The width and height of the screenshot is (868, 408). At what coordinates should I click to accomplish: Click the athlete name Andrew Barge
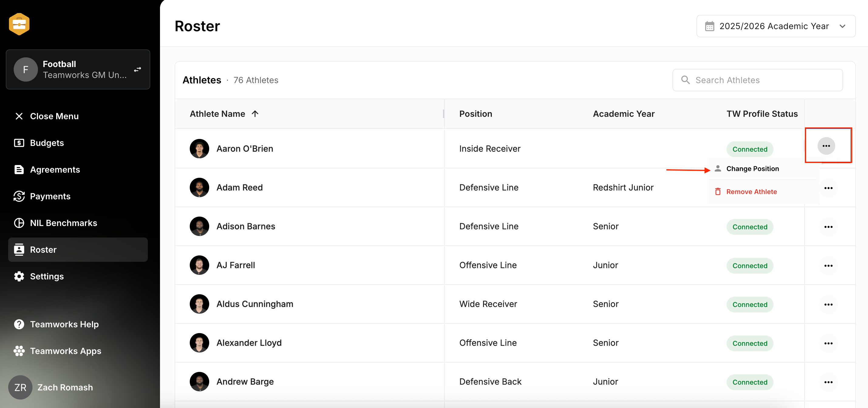(245, 381)
